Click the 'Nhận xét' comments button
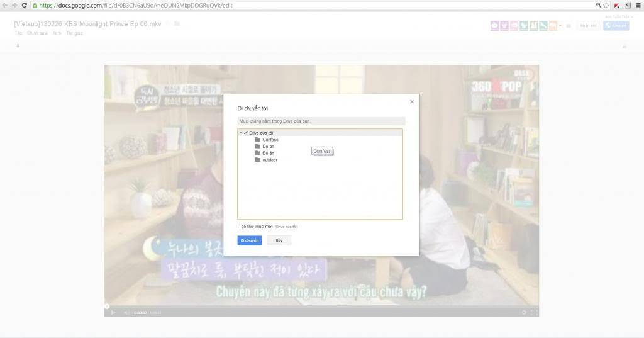644x338 pixels. click(588, 26)
